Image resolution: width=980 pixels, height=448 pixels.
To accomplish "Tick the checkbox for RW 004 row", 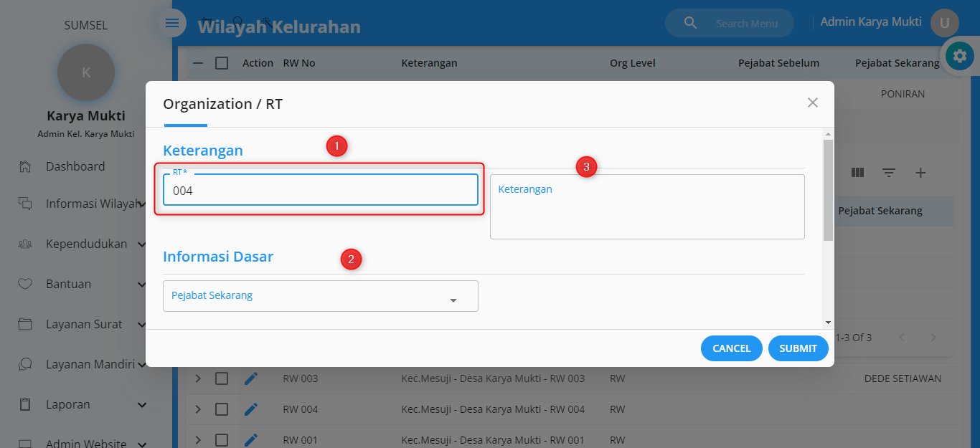I will point(222,409).
